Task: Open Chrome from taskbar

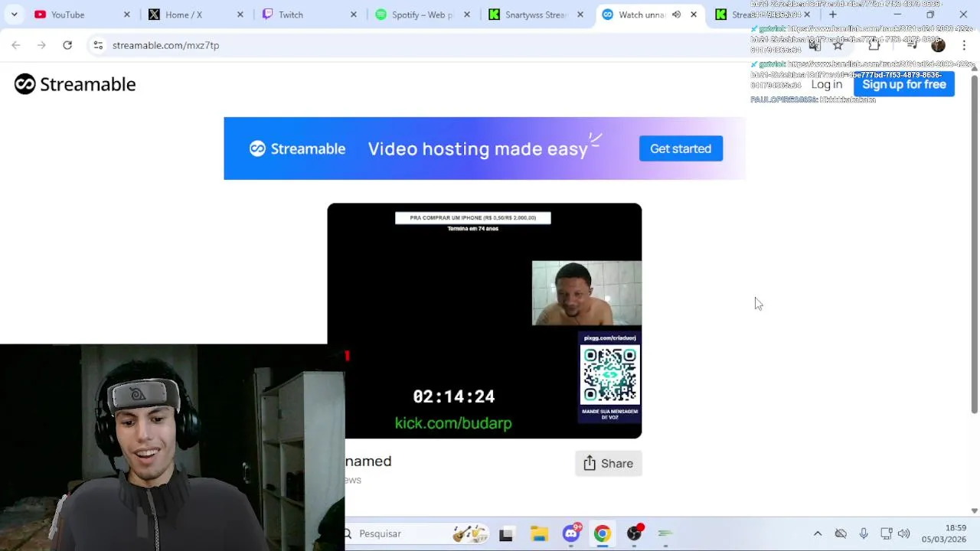Action: pos(603,534)
